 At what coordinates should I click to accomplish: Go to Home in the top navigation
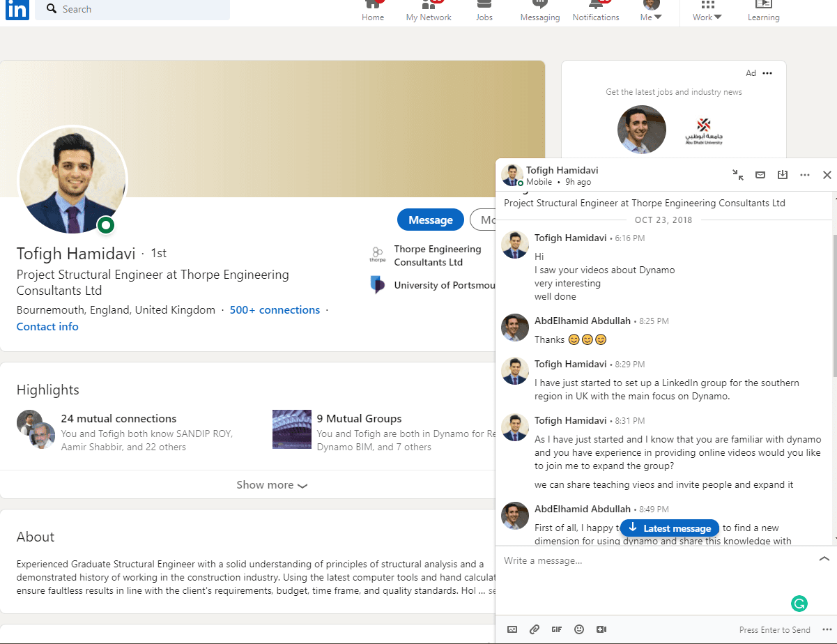click(373, 11)
